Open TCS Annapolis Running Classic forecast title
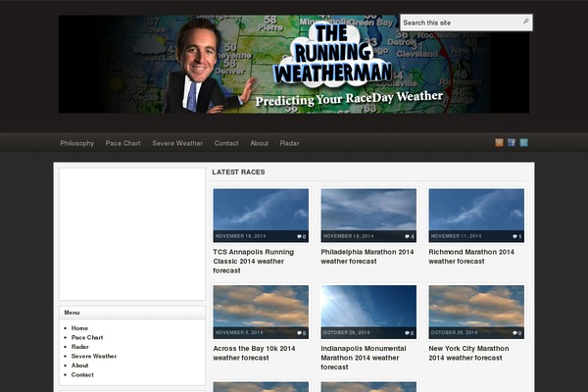This screenshot has height=392, width=588. point(254,261)
